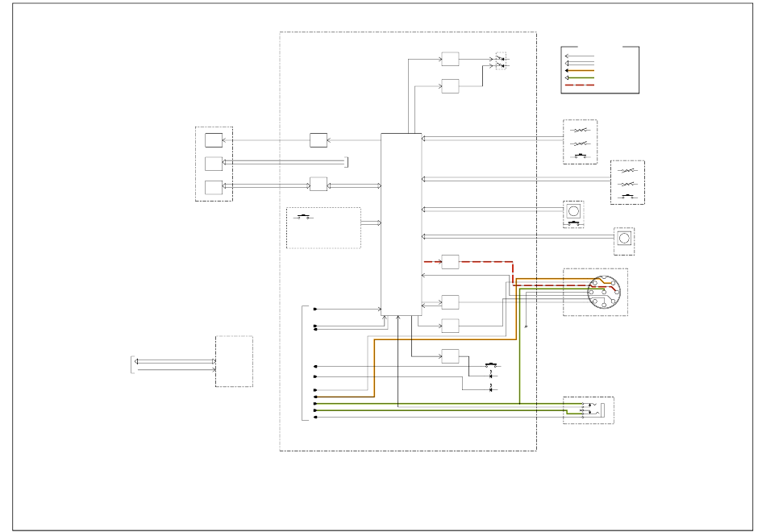Click the green line sample in the legend
The height and width of the screenshot is (532, 766).
[x=580, y=77]
